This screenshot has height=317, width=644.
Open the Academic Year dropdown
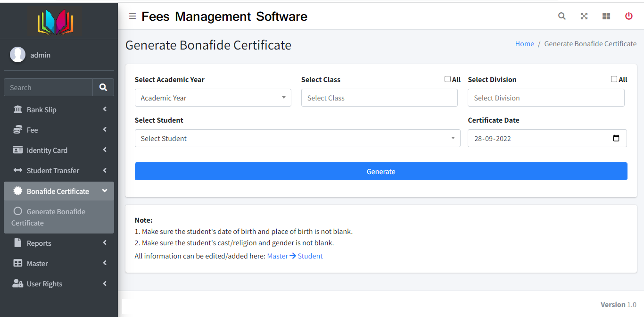coord(213,98)
